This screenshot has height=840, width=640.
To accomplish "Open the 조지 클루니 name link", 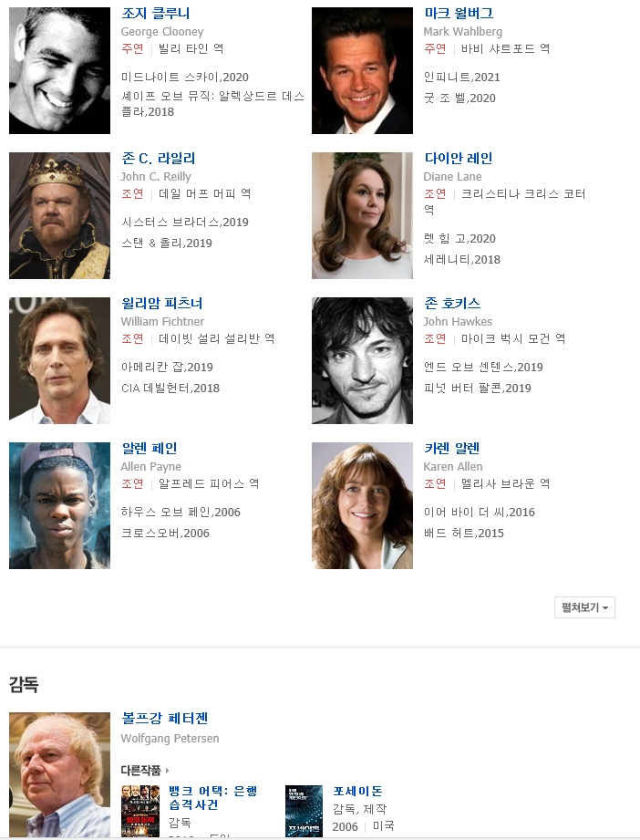I will [x=155, y=14].
